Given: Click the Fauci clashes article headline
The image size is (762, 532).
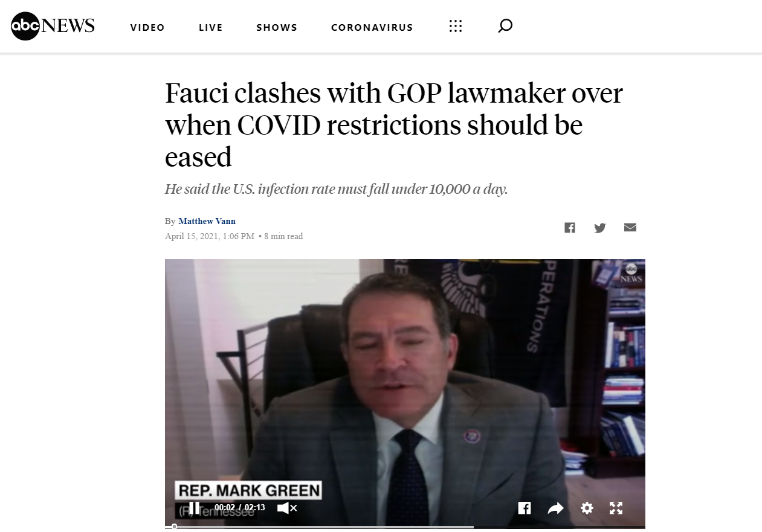Looking at the screenshot, I should pos(394,125).
